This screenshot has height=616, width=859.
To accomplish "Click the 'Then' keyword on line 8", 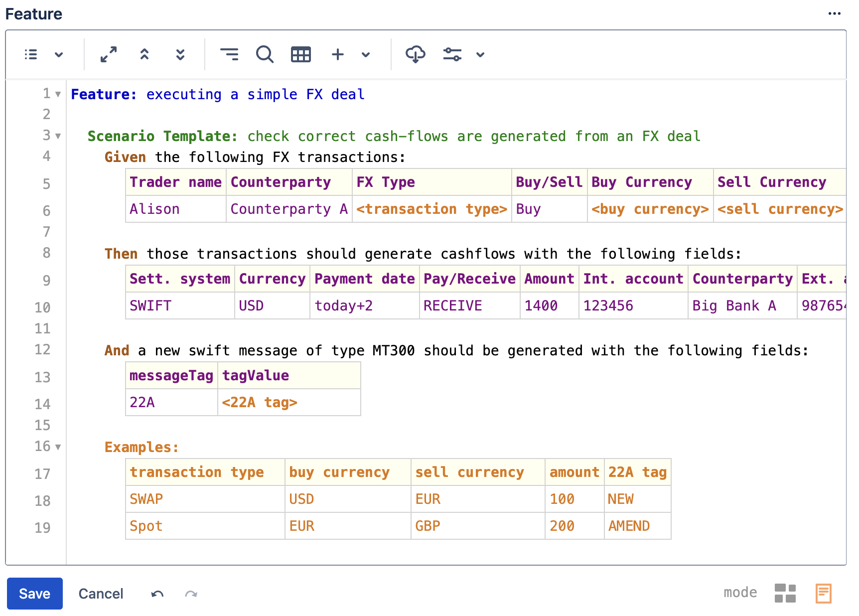I will (x=121, y=254).
